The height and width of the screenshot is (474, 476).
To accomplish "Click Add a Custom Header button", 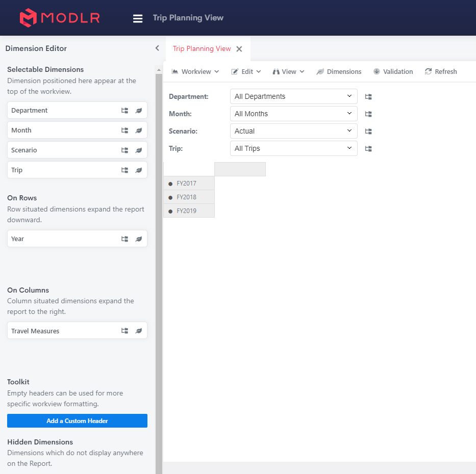I will (77, 421).
